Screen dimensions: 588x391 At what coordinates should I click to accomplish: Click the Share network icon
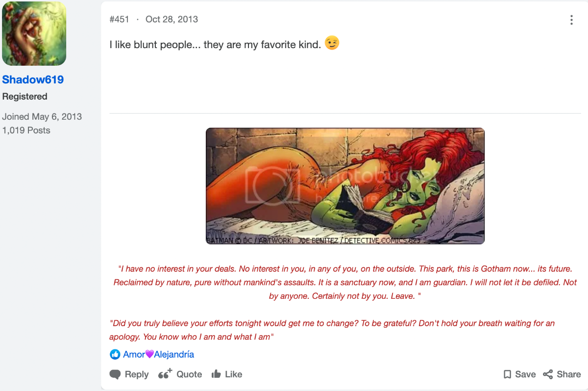pos(548,374)
